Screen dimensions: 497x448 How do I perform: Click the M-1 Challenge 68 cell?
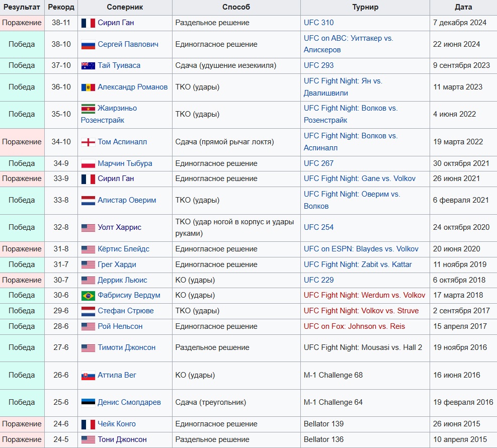point(365,376)
